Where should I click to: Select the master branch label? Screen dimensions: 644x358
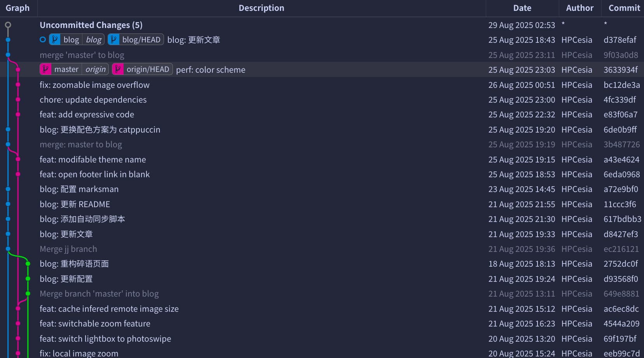coord(66,70)
